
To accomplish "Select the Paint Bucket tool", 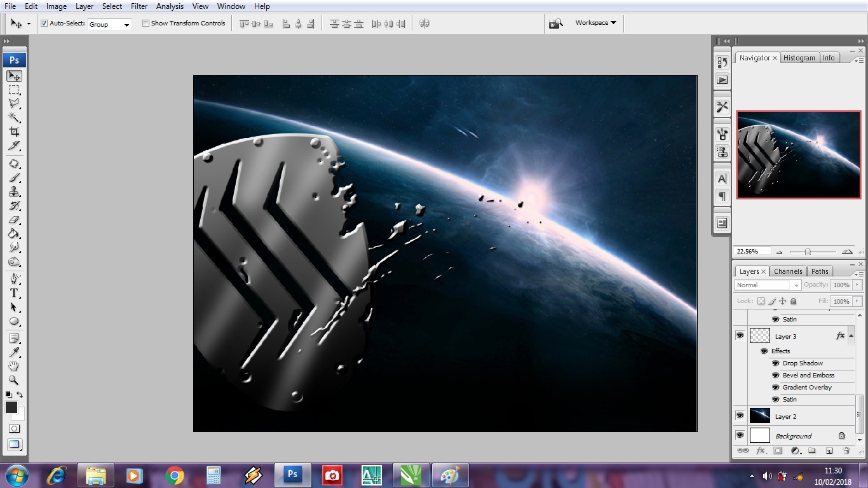I will tap(14, 233).
